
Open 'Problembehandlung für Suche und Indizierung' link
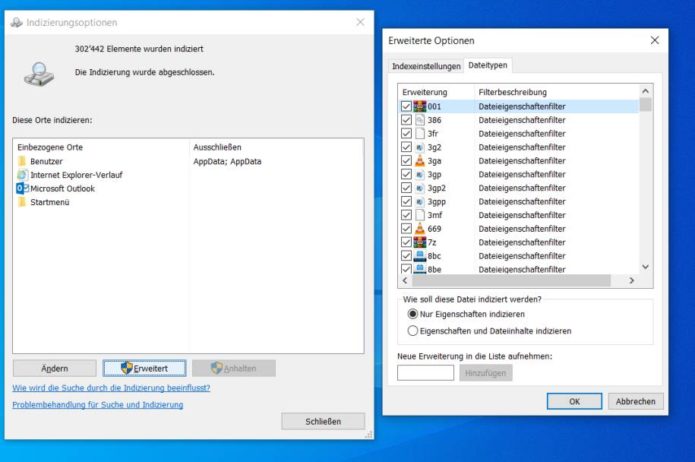click(97, 405)
